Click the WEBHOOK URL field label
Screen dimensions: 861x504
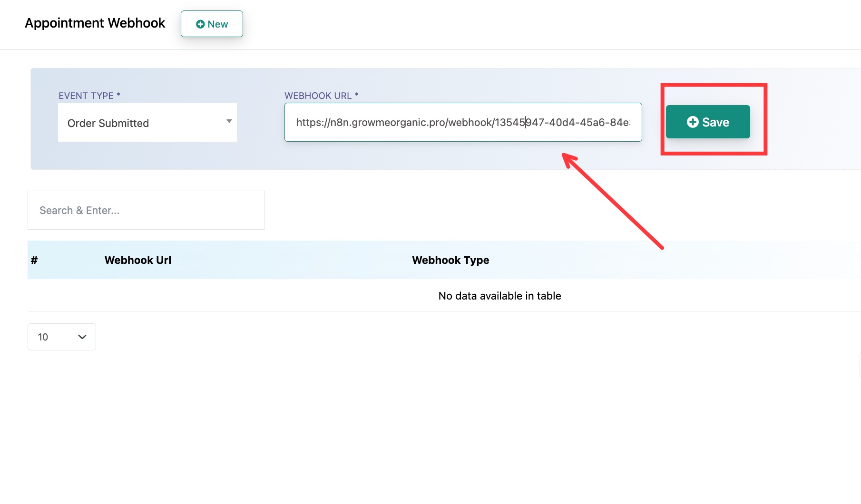click(x=322, y=96)
